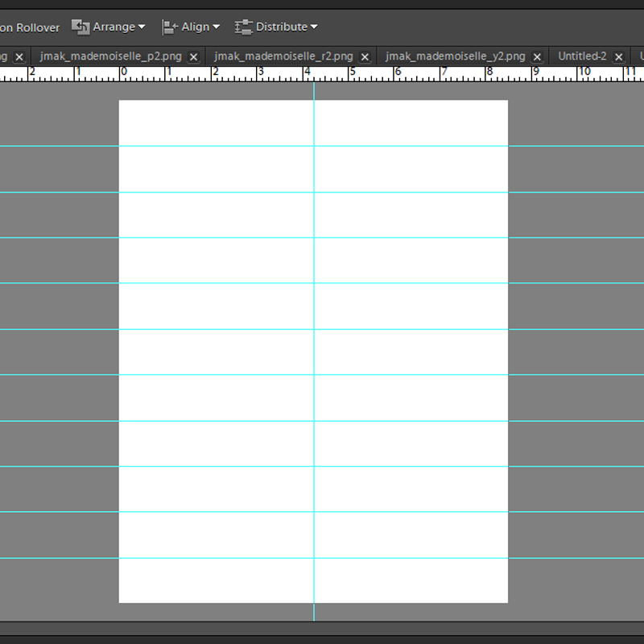Click ruler mark 4 on horizontal ruler
This screenshot has height=644, width=644.
pyautogui.click(x=308, y=72)
